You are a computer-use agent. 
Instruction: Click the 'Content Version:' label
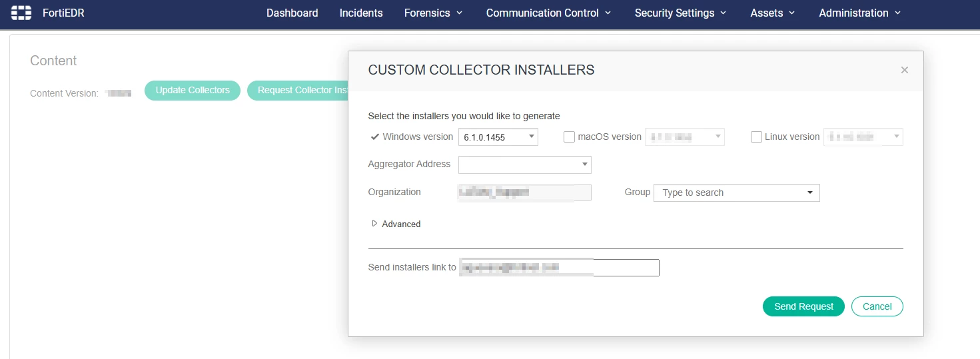tap(65, 93)
